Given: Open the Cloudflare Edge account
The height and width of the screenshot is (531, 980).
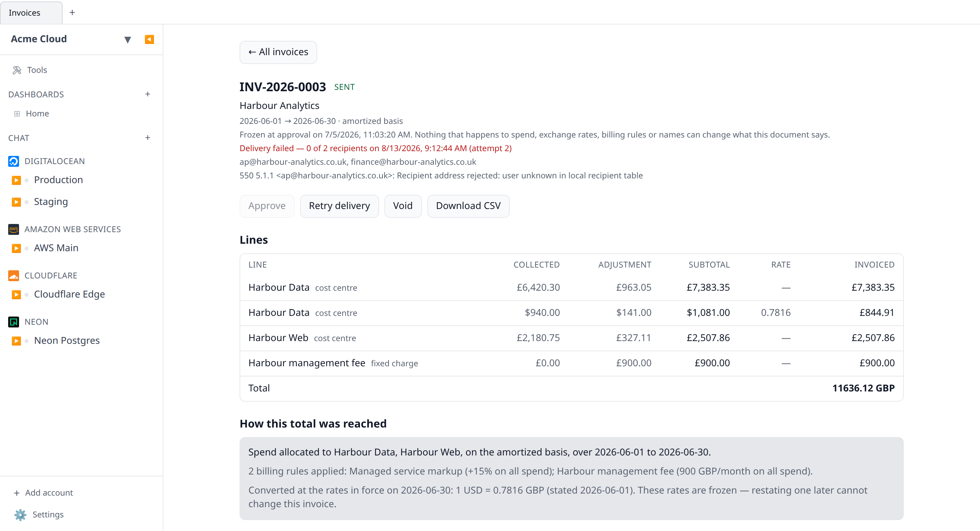Looking at the screenshot, I should (70, 294).
